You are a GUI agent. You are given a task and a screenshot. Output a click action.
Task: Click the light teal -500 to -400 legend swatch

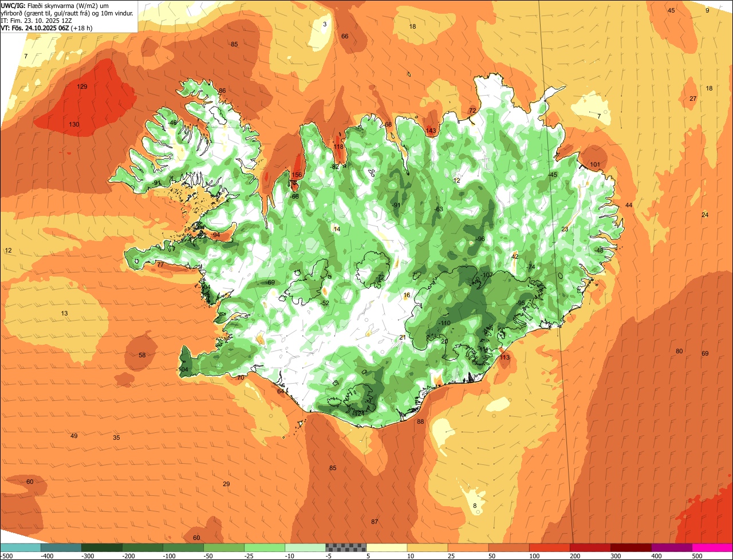(21, 547)
